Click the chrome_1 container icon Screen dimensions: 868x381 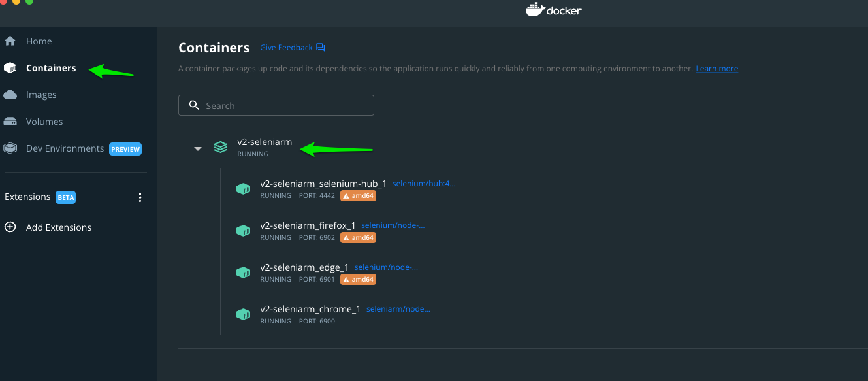click(243, 314)
